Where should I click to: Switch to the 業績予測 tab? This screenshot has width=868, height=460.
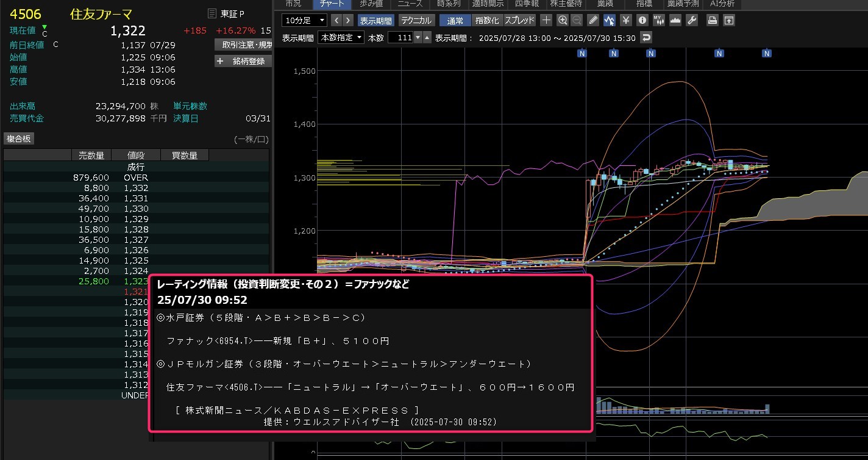pyautogui.click(x=683, y=4)
